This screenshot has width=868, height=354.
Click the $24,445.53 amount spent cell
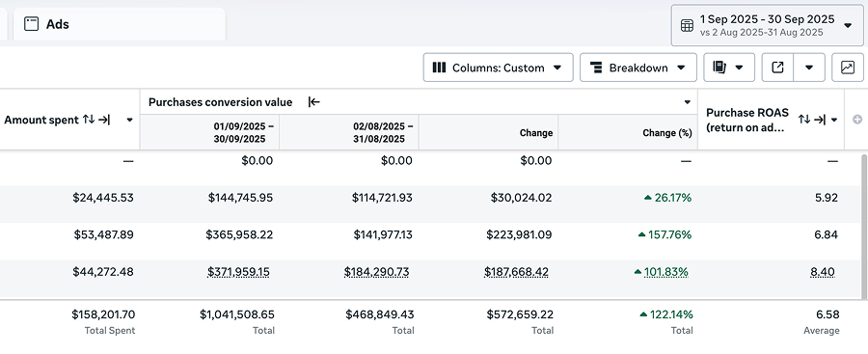click(103, 198)
